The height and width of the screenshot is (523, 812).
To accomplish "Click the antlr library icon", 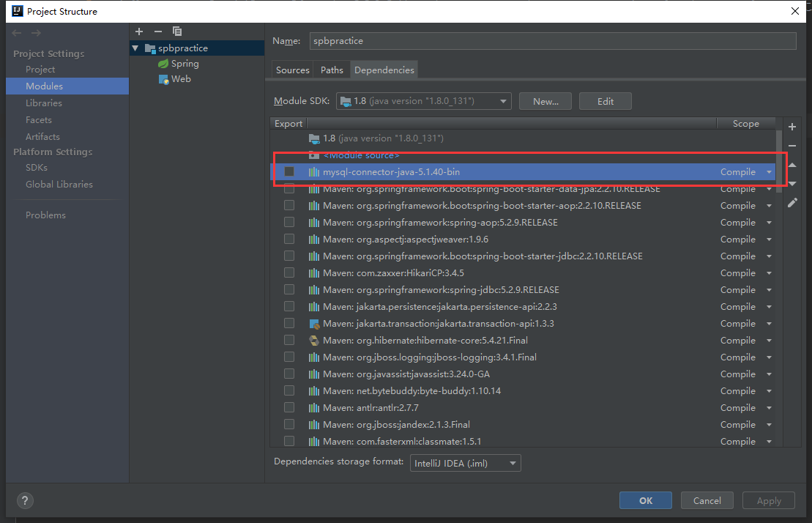I will (314, 408).
